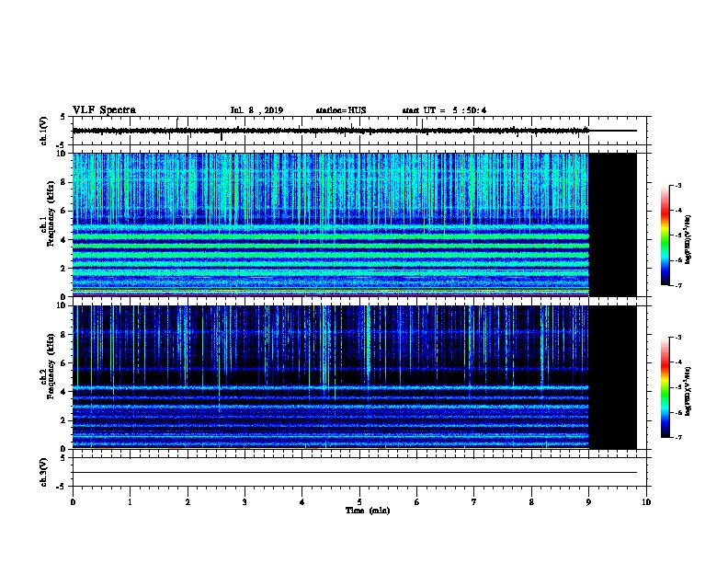Click the "station=HUS" header label
This screenshot has width=728, height=563.
coord(341,110)
